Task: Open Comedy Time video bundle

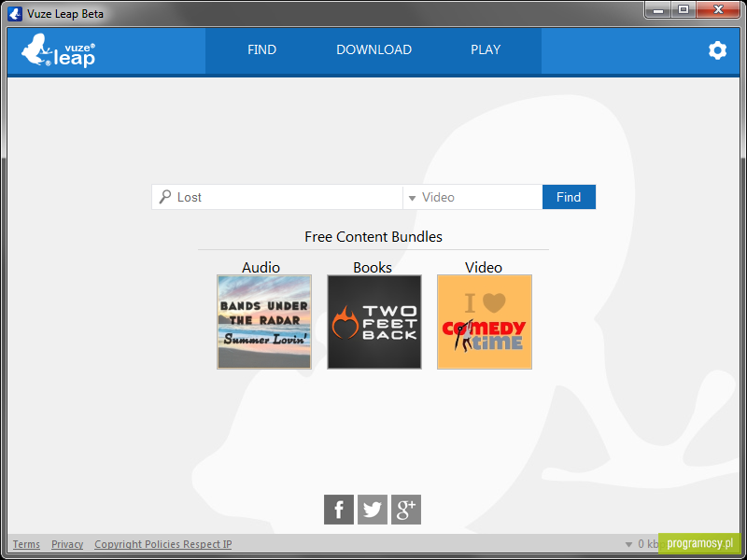Action: click(485, 322)
